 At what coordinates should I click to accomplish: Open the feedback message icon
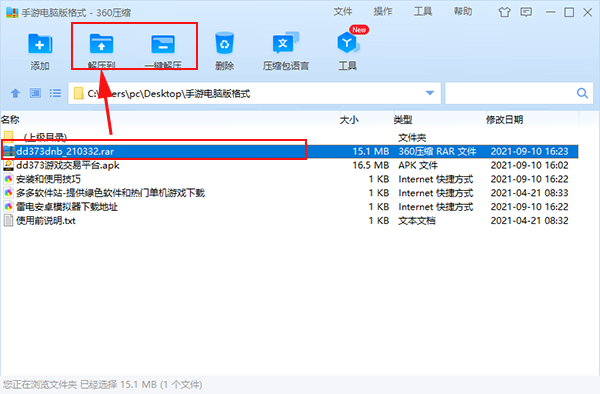click(x=526, y=12)
